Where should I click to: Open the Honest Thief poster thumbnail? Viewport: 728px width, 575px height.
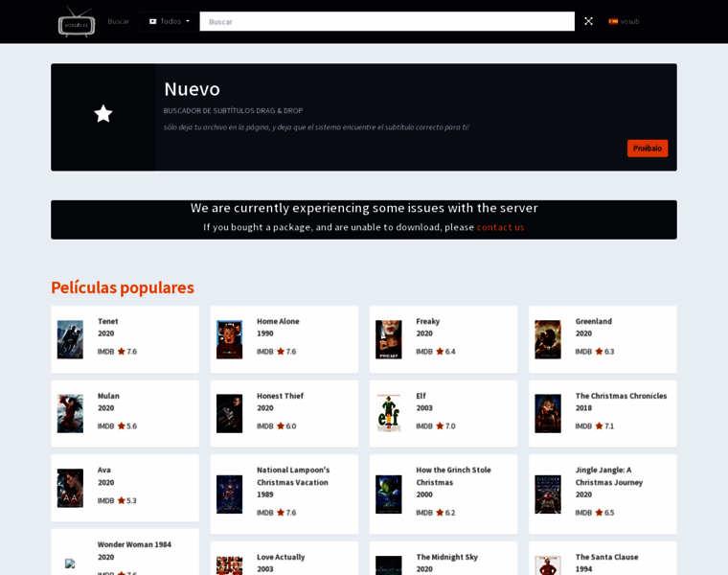(x=229, y=414)
